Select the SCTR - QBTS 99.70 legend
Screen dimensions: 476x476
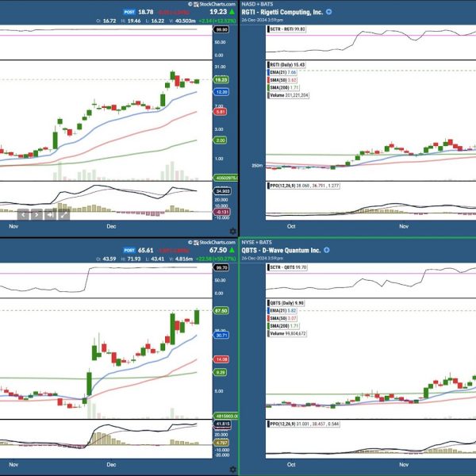(287, 267)
